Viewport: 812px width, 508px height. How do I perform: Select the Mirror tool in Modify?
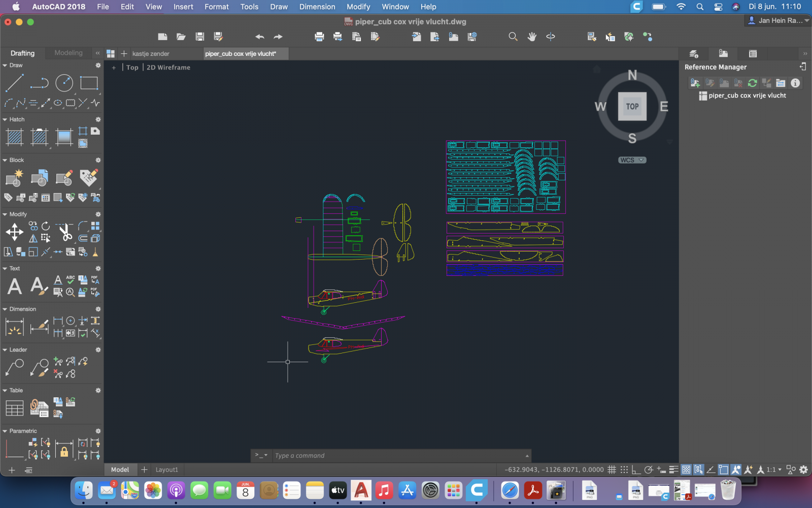(x=33, y=238)
